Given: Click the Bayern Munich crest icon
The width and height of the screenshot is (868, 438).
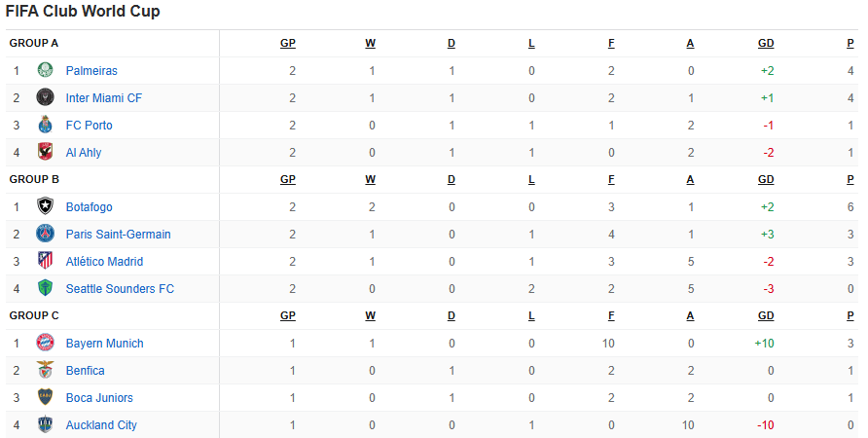Looking at the screenshot, I should pos(46,343).
